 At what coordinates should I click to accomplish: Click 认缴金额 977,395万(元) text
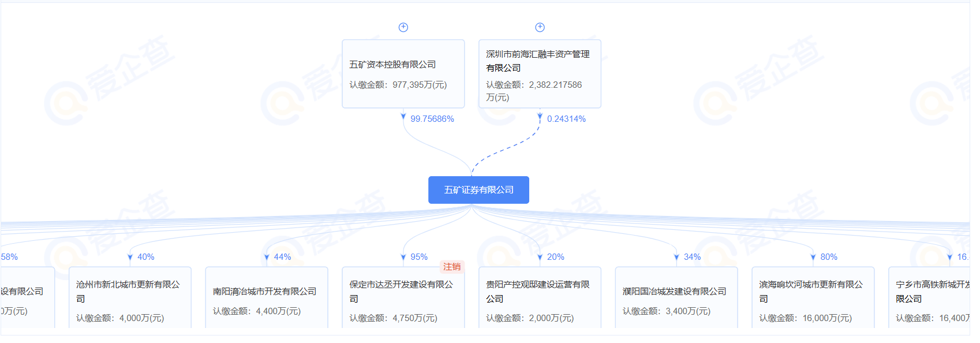pos(398,85)
